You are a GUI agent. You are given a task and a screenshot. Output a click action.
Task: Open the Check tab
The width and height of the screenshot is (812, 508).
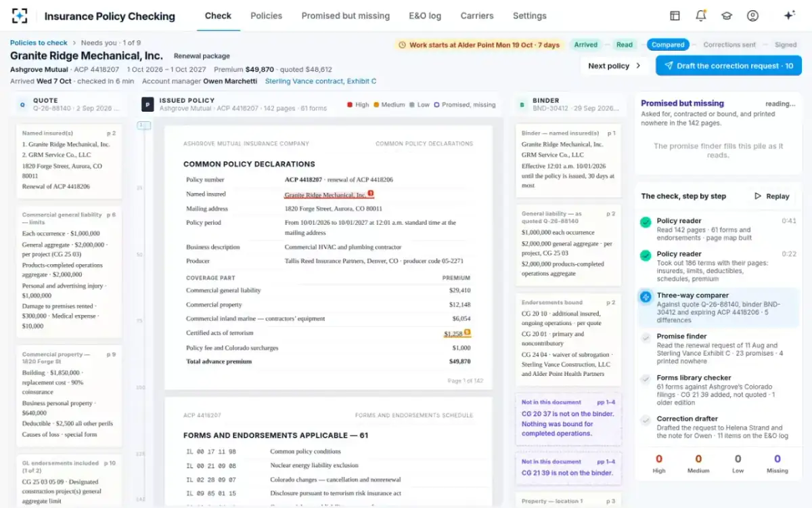[218, 16]
